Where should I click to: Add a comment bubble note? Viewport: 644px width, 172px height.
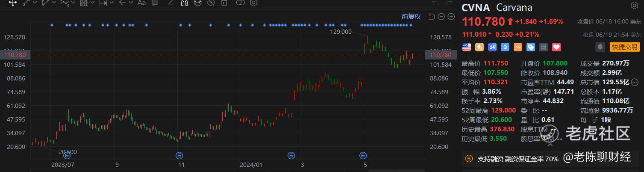(155, 3)
